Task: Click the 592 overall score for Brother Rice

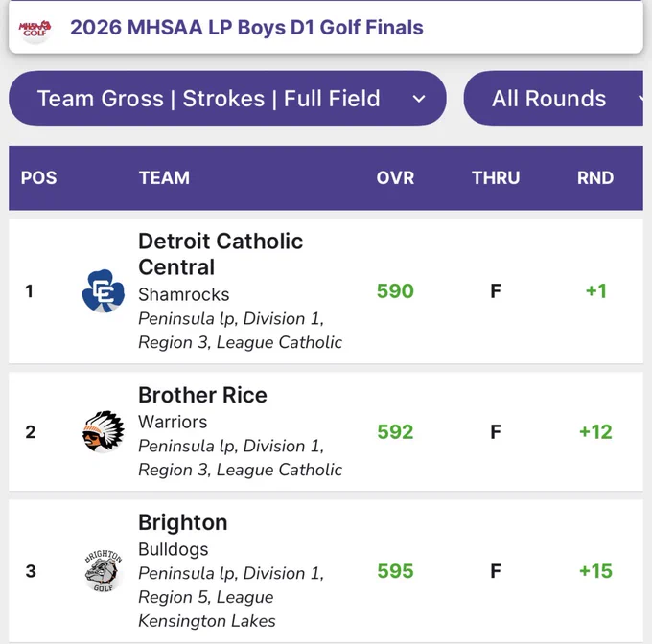Action: 395,431
